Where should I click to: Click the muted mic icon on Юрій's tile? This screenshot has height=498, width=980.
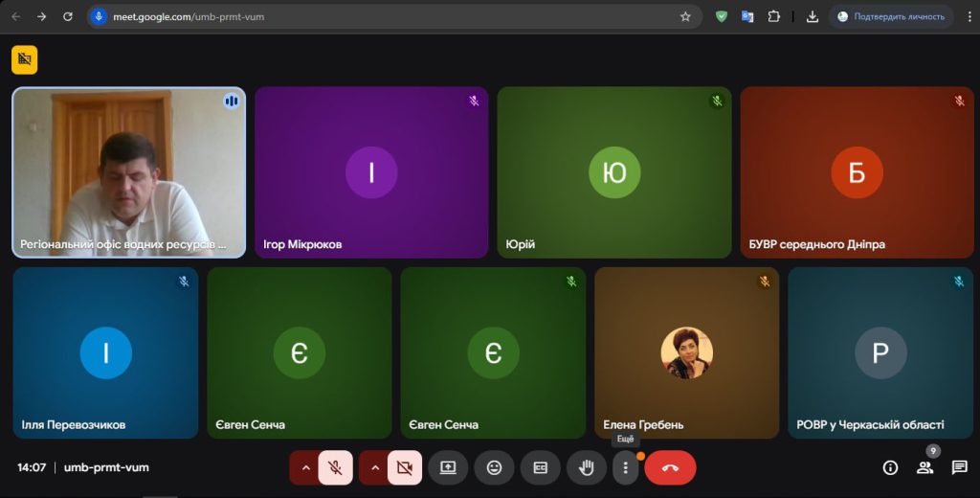click(717, 101)
